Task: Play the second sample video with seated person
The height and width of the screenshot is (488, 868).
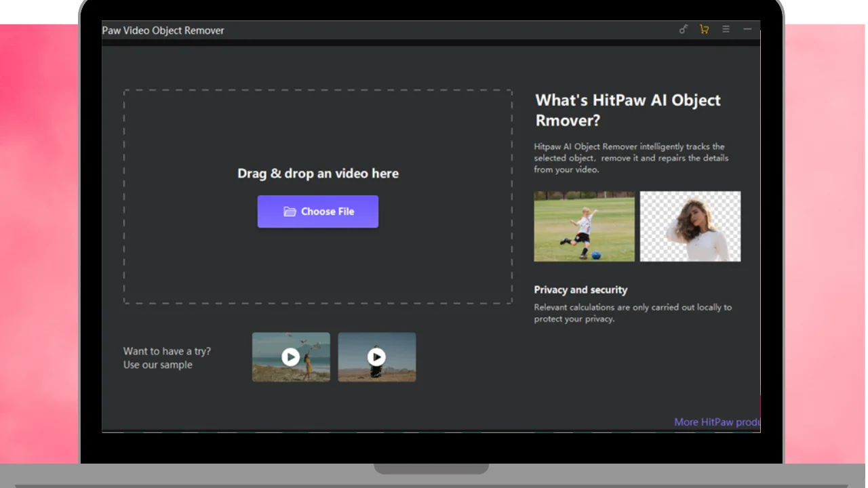Action: (377, 357)
